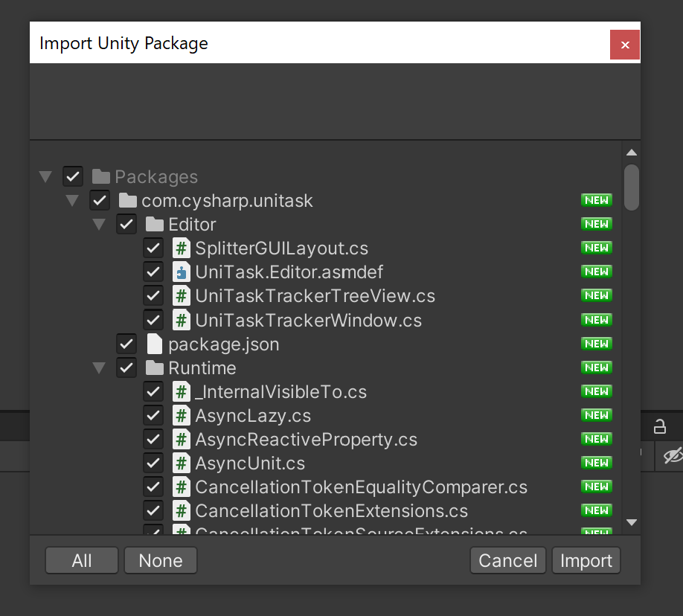Screen dimensions: 683x616
Task: Collapse the Runtime folder expander
Action: pos(99,368)
